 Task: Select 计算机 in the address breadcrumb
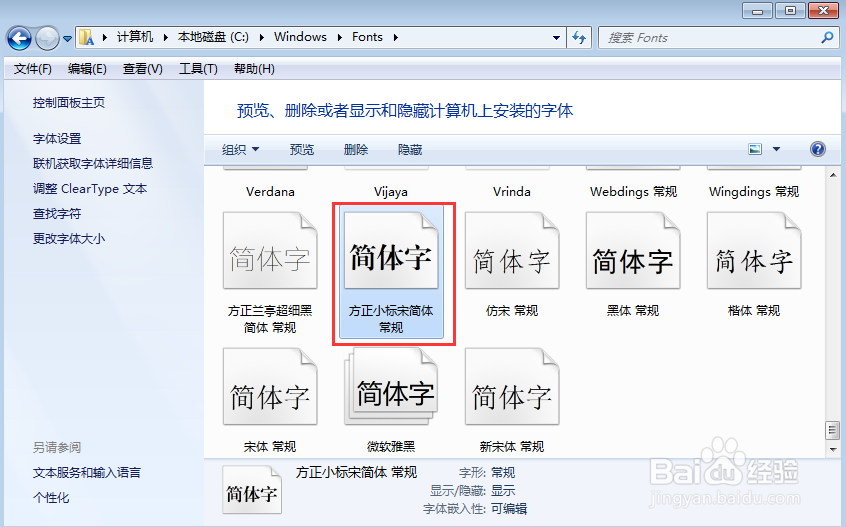click(135, 37)
